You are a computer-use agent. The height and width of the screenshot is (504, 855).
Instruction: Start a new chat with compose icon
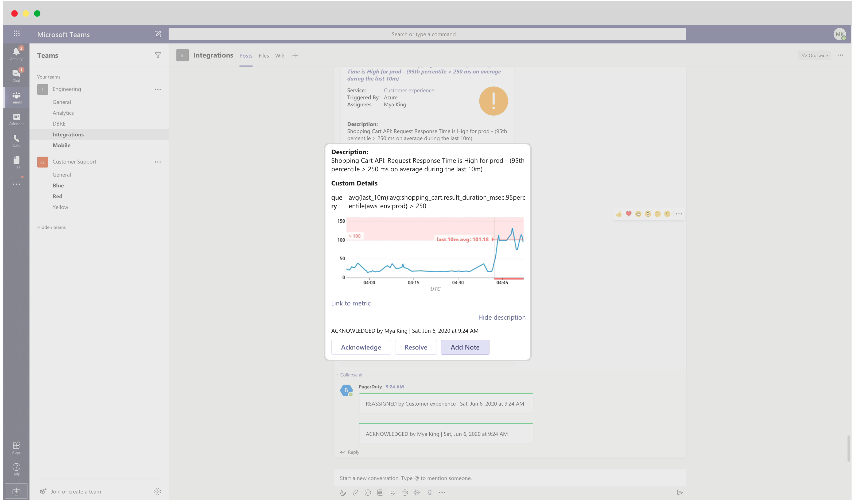point(158,34)
